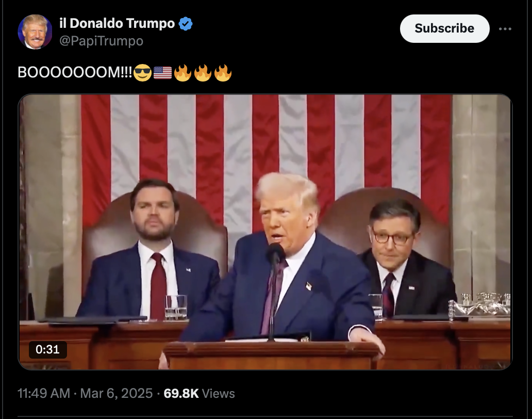This screenshot has height=419, width=532.
Task: Open the @PapiTrumpo handle link
Action: coord(101,41)
